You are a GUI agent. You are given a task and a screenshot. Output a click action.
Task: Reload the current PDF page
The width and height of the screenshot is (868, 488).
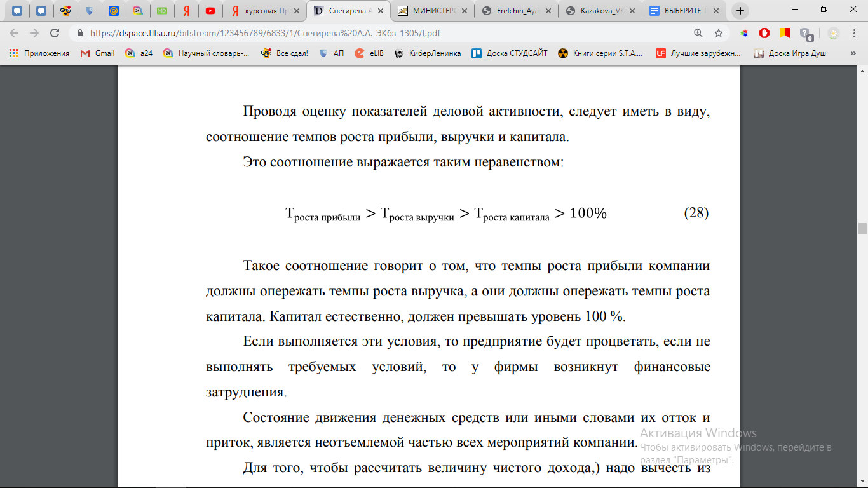(55, 33)
